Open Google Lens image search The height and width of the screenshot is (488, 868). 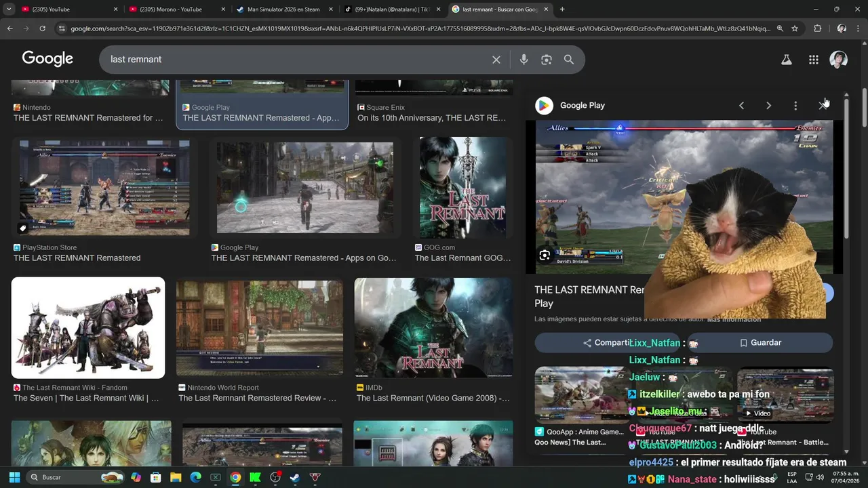pos(547,60)
